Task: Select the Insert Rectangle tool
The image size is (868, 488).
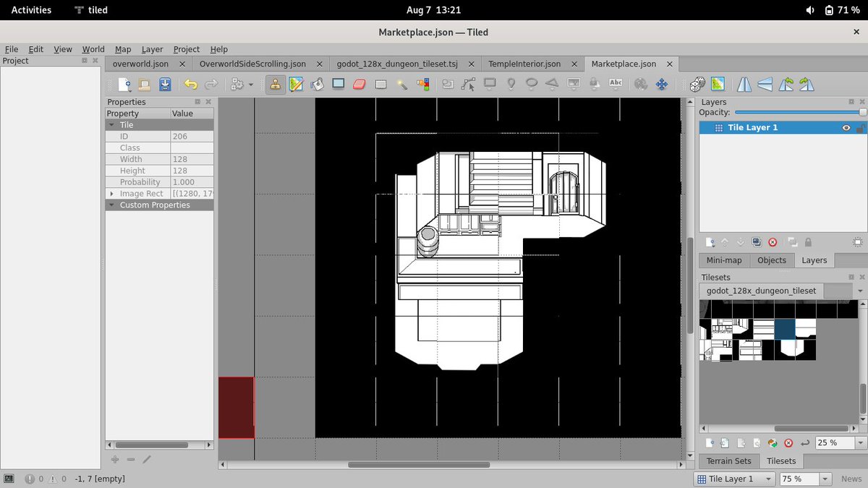Action: pyautogui.click(x=490, y=84)
